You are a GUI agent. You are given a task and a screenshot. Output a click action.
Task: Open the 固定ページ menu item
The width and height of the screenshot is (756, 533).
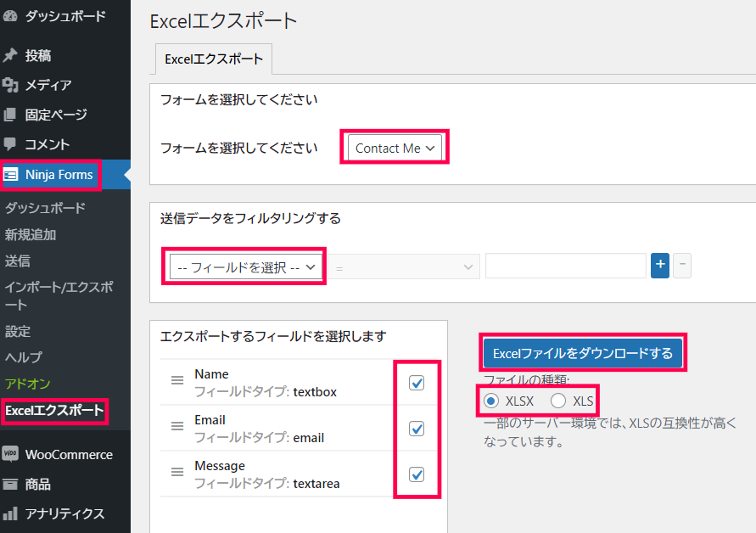tap(65, 115)
